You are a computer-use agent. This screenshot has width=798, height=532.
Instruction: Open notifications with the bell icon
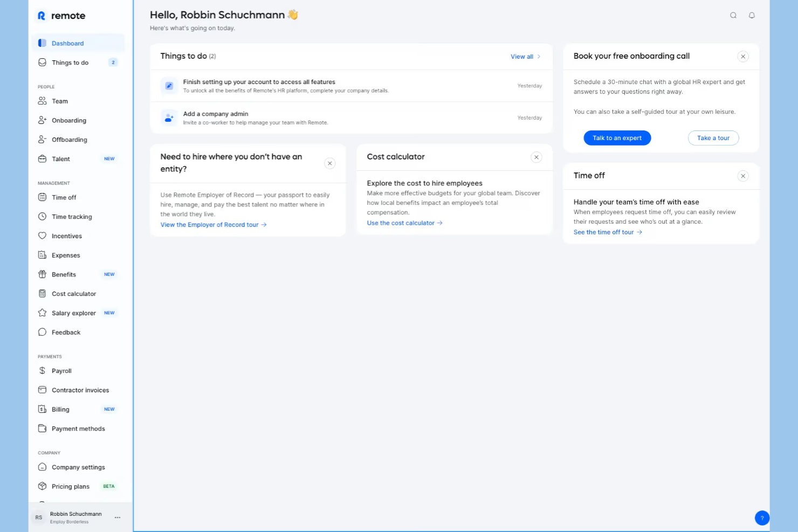752,15
